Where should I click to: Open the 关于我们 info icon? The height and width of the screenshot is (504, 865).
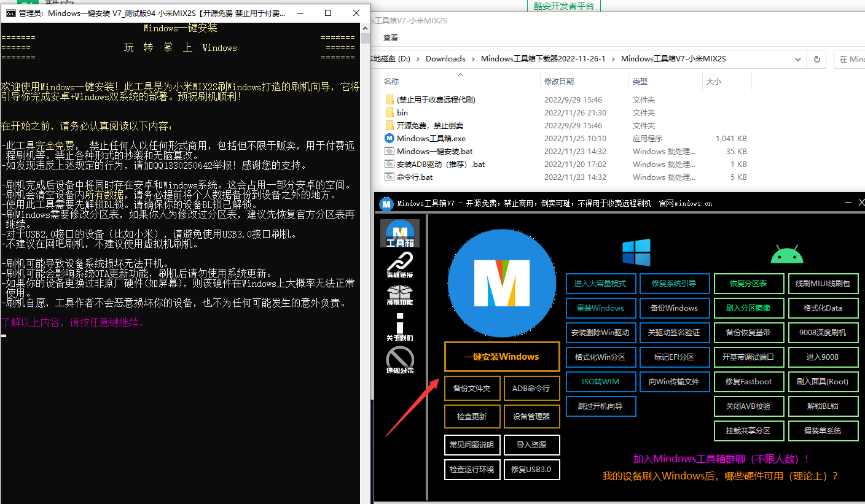click(400, 327)
